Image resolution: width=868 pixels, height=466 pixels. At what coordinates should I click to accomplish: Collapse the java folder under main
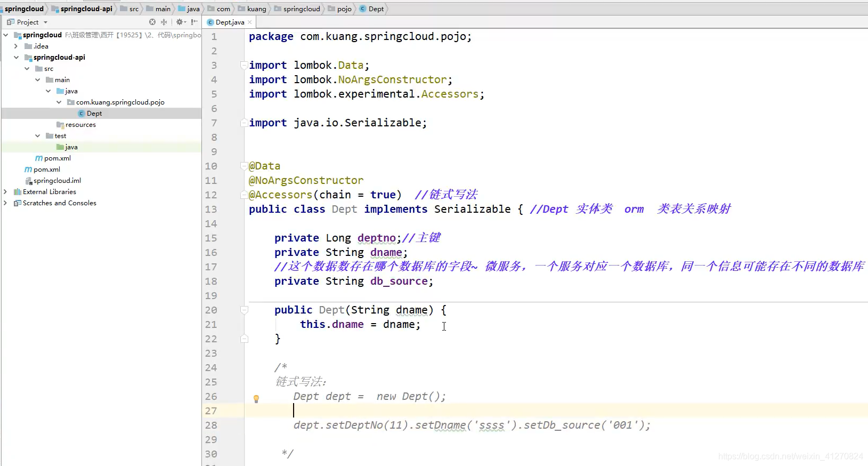point(48,91)
